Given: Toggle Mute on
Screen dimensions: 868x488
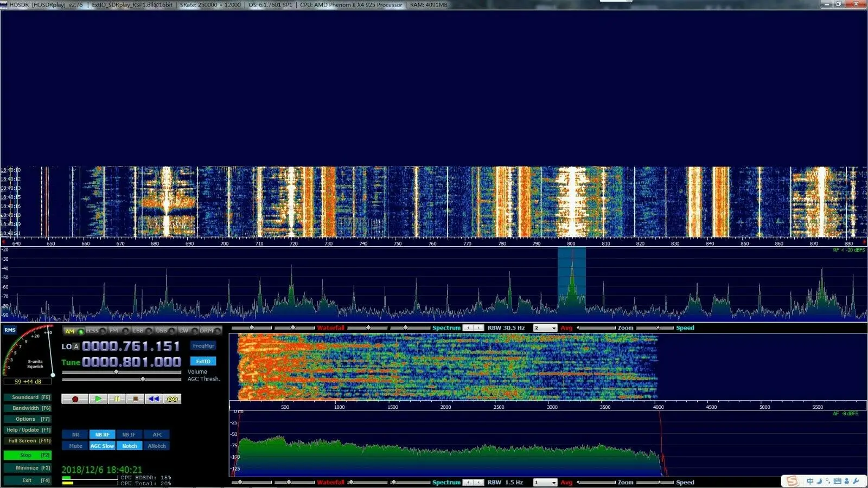Looking at the screenshot, I should pos(75,445).
